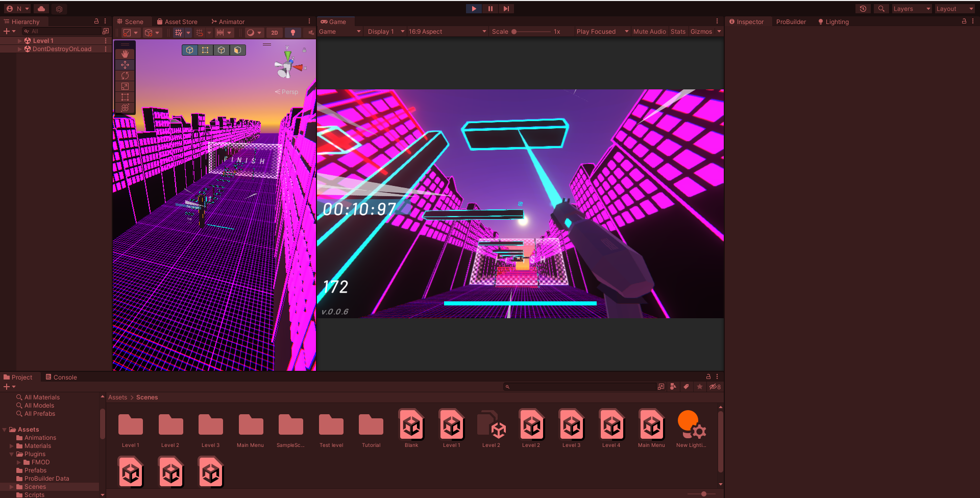Search project assets by label icon
Image resolution: width=980 pixels, height=498 pixels.
pos(687,387)
